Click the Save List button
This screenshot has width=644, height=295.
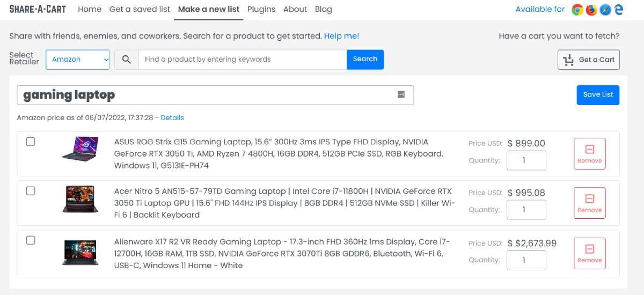598,95
